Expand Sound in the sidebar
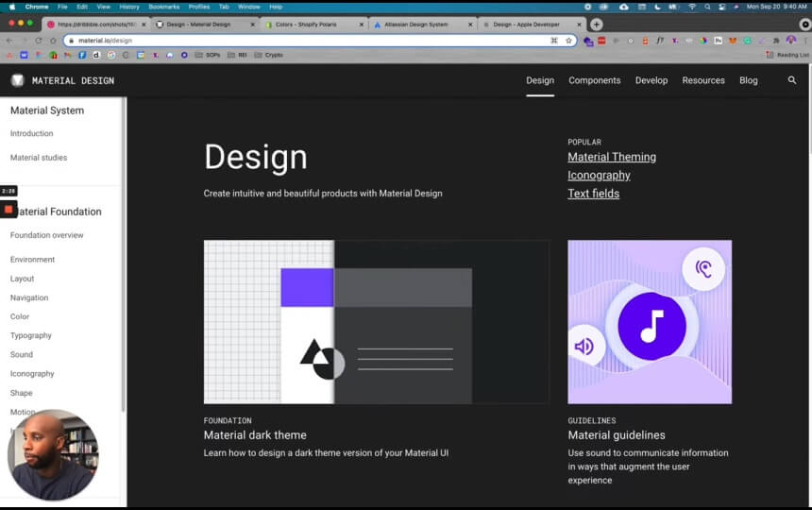The image size is (812, 510). pos(21,355)
